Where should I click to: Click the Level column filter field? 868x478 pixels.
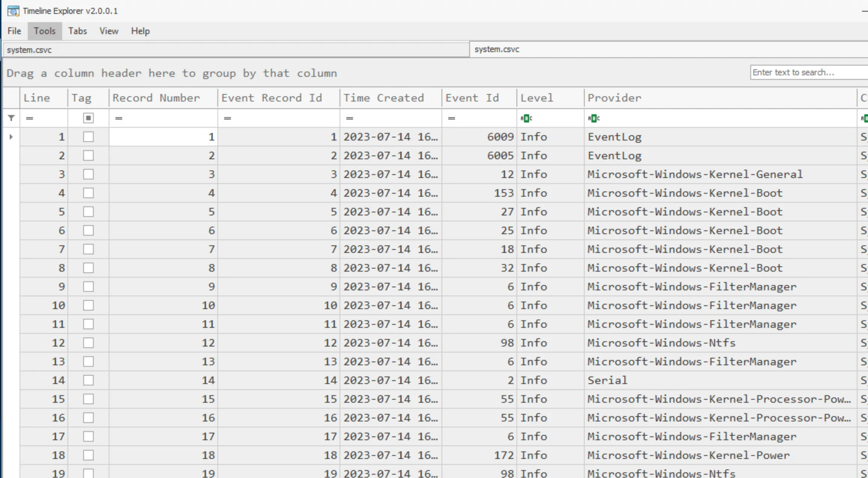point(551,118)
